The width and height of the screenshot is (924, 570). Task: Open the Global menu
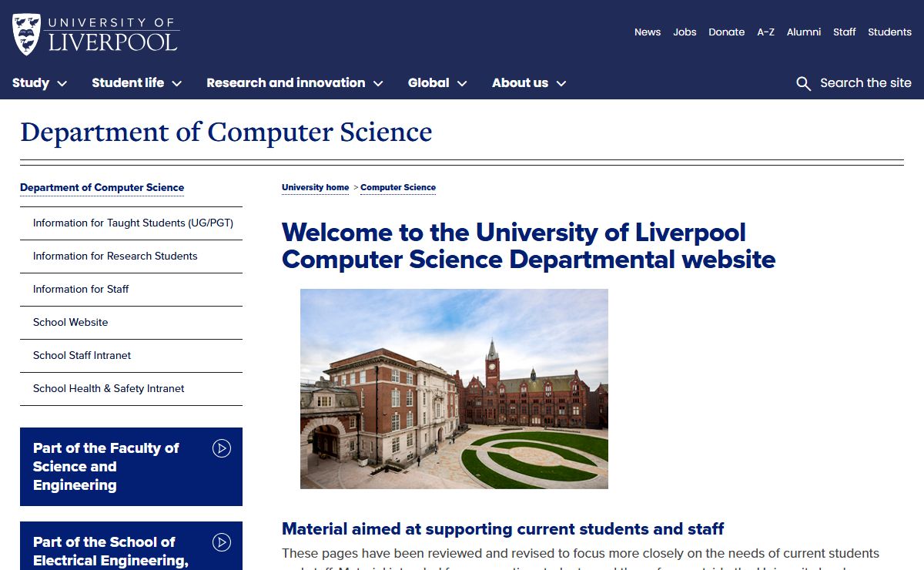429,82
